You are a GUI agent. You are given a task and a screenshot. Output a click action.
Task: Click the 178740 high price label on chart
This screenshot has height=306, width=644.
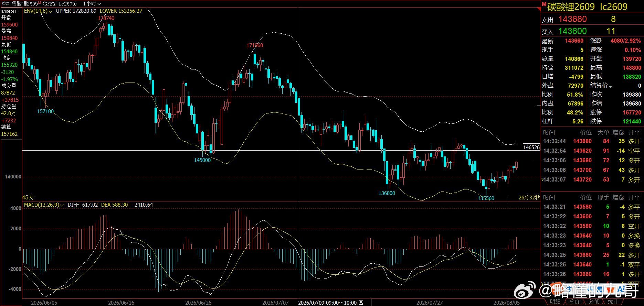(x=106, y=18)
